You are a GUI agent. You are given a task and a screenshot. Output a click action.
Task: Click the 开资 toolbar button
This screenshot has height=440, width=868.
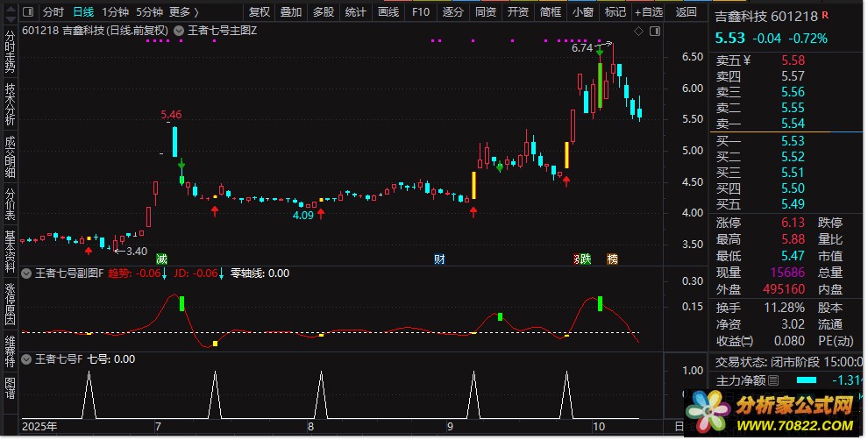(x=518, y=11)
